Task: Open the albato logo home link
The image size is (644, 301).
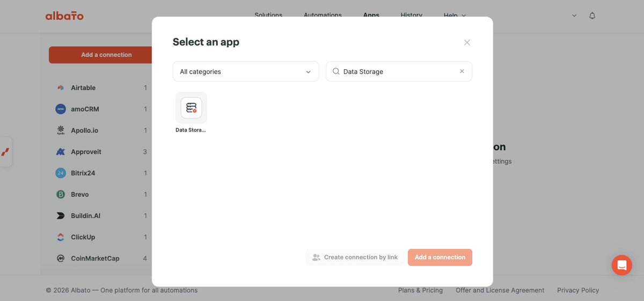Action: point(64,16)
